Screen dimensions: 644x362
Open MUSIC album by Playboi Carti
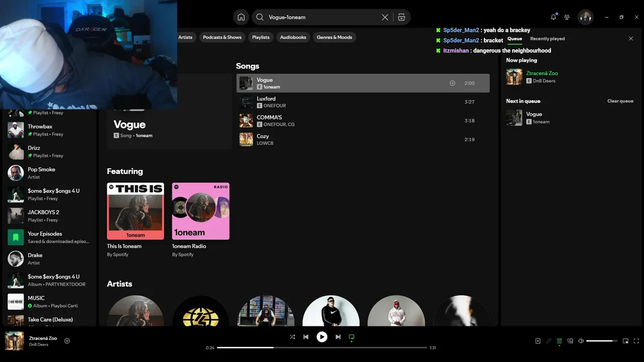[x=49, y=302]
